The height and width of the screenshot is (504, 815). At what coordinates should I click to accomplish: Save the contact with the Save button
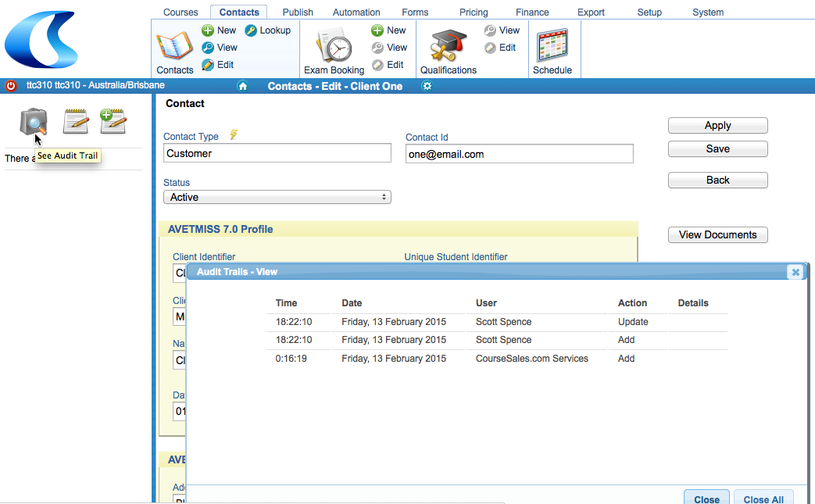718,148
